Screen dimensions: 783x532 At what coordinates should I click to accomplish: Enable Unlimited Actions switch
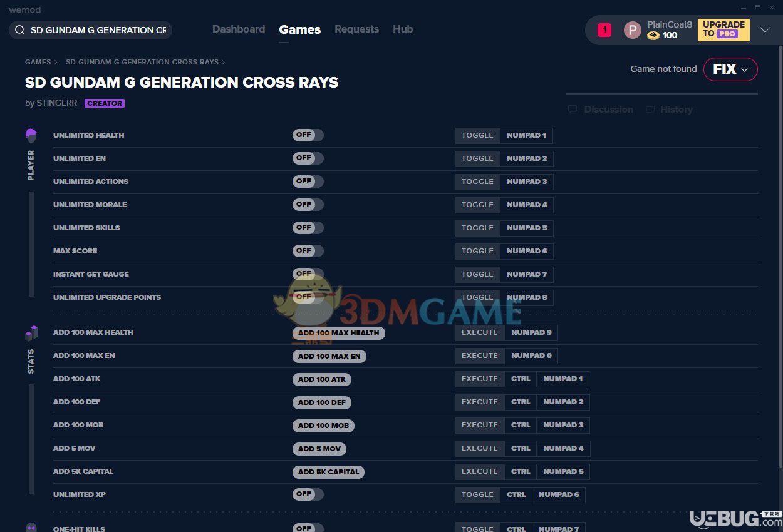(308, 182)
